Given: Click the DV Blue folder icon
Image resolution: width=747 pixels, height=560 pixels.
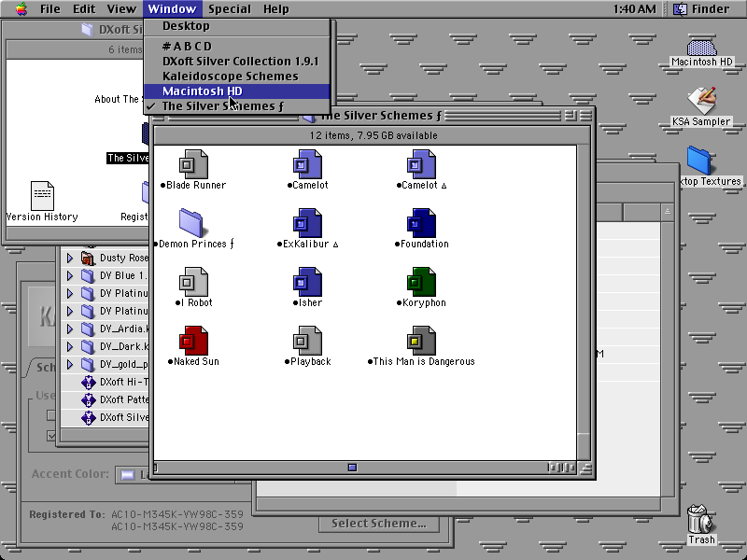Looking at the screenshot, I should pos(88,275).
